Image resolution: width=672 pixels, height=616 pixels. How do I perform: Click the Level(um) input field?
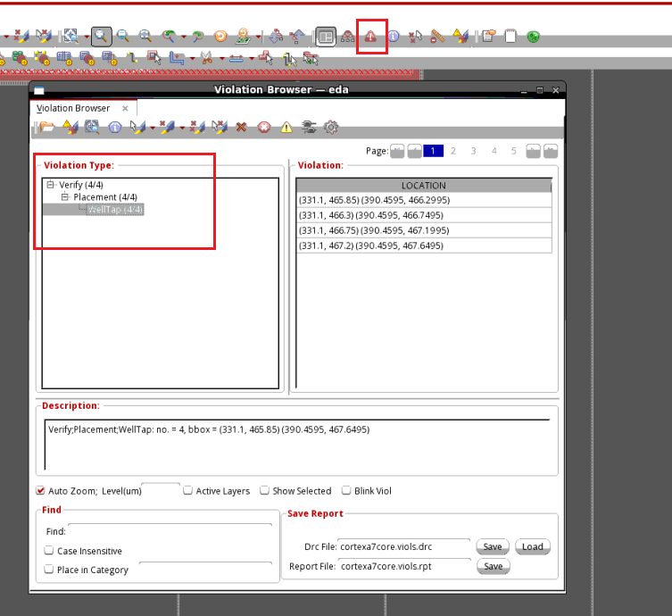point(161,490)
